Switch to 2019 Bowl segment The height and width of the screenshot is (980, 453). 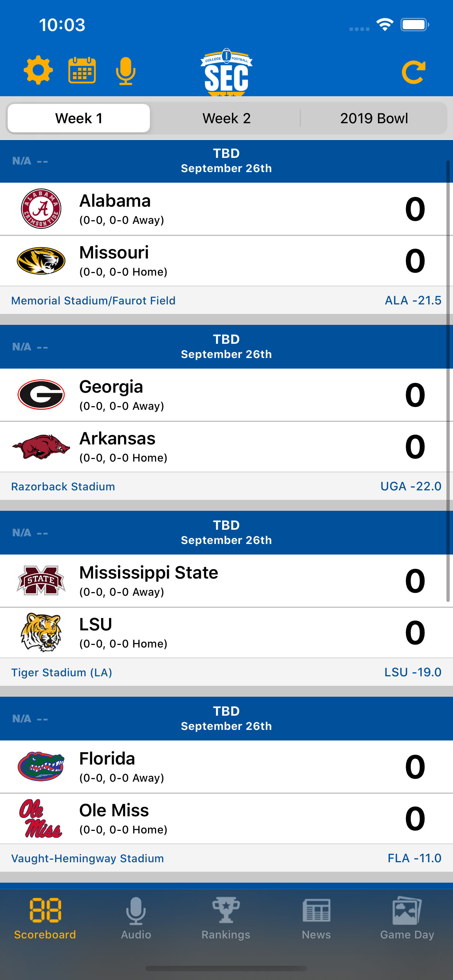374,118
